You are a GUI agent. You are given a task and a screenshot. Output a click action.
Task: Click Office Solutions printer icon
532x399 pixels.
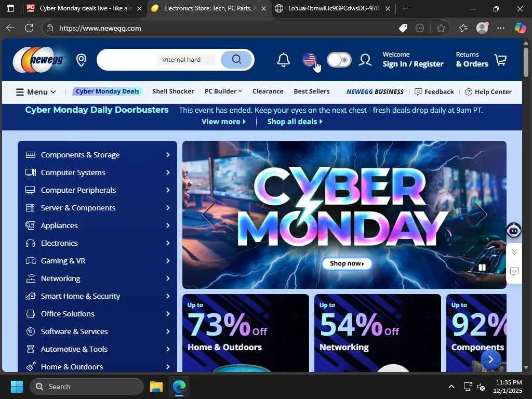coord(31,314)
